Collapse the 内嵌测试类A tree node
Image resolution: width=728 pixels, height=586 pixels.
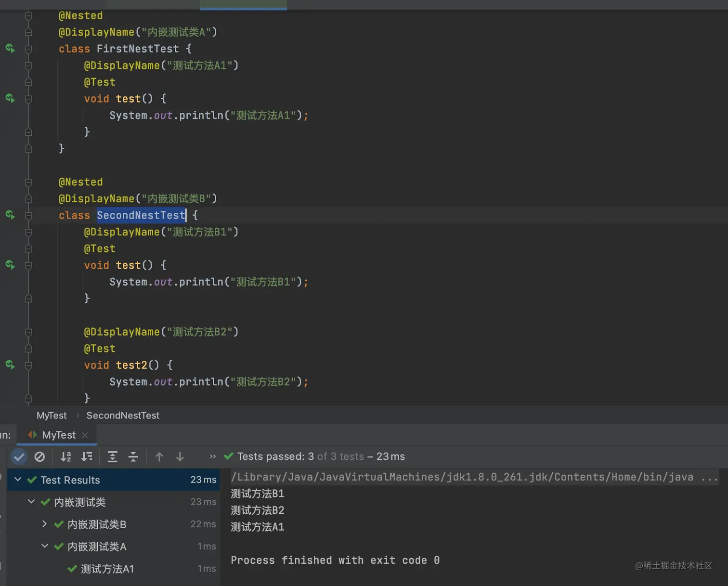(45, 546)
